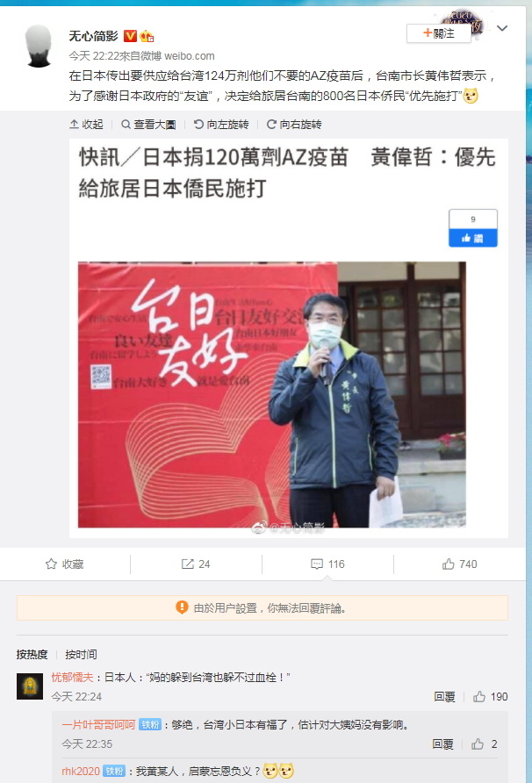Sort comments by 按时间
Image resolution: width=532 pixels, height=783 pixels.
81,654
